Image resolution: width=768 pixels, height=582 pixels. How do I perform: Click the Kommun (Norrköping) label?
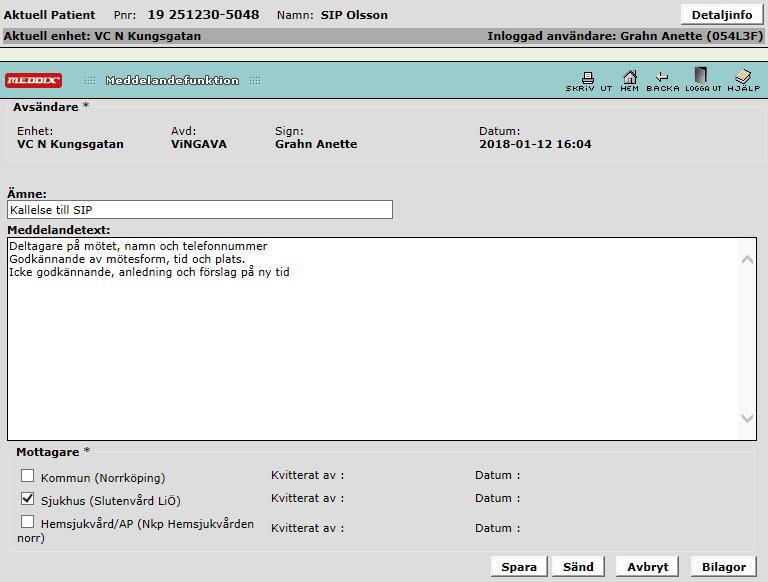[103, 478]
